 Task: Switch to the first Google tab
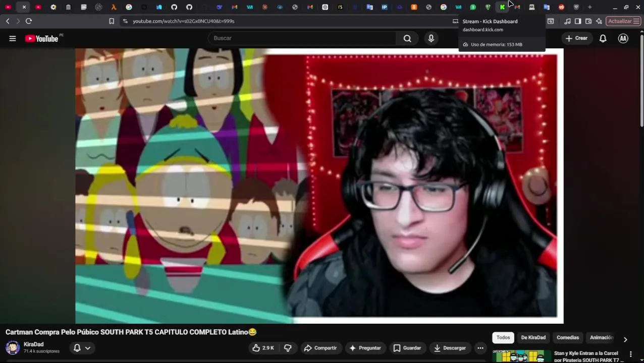click(x=129, y=7)
